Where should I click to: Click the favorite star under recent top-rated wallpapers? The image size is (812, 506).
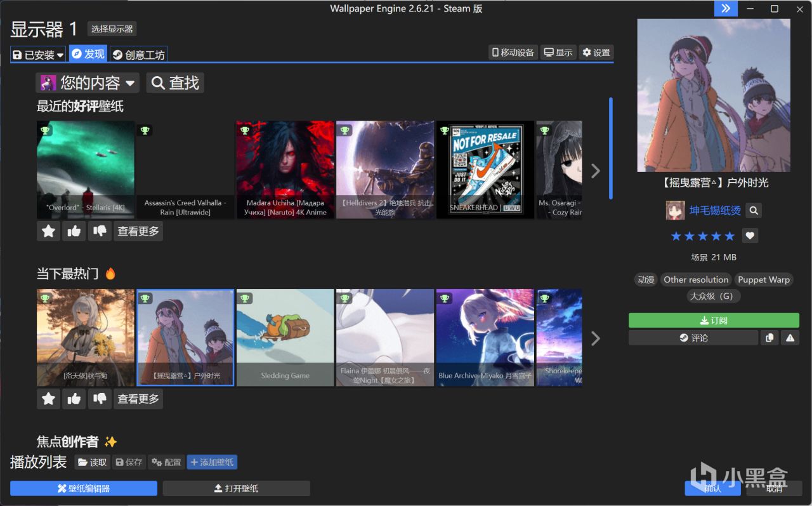(48, 231)
